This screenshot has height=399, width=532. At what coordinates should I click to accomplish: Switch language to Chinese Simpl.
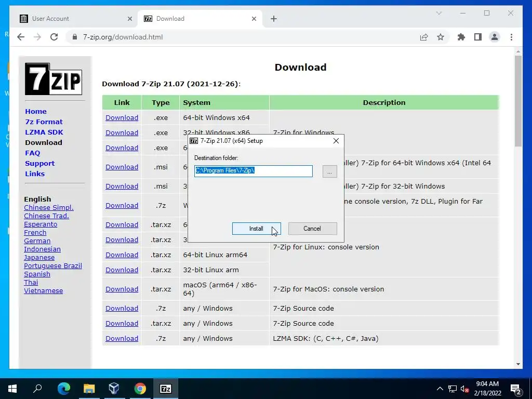(48, 208)
